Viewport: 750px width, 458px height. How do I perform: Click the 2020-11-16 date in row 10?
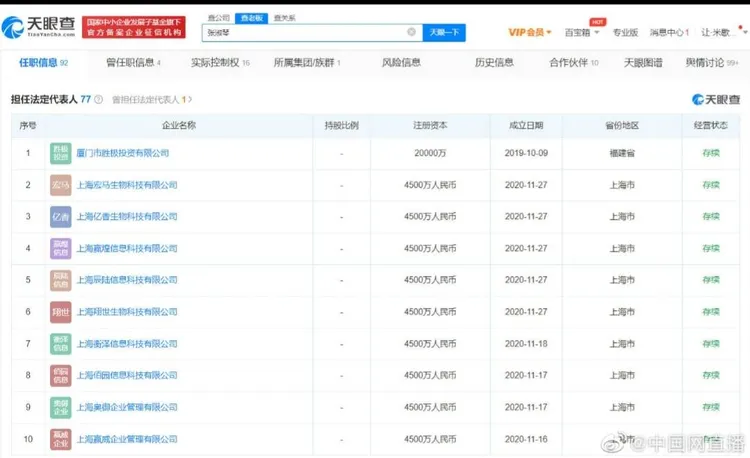pyautogui.click(x=526, y=439)
